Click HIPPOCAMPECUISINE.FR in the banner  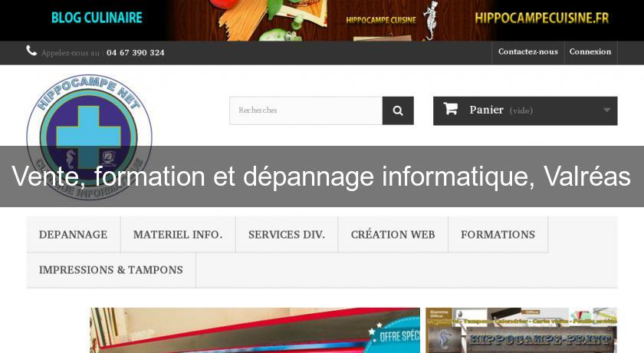(x=542, y=18)
